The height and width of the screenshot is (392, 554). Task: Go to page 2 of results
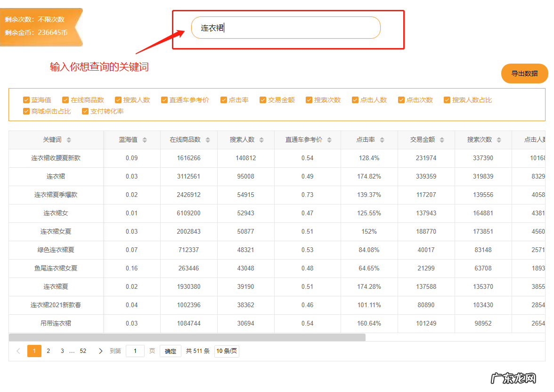click(48, 351)
